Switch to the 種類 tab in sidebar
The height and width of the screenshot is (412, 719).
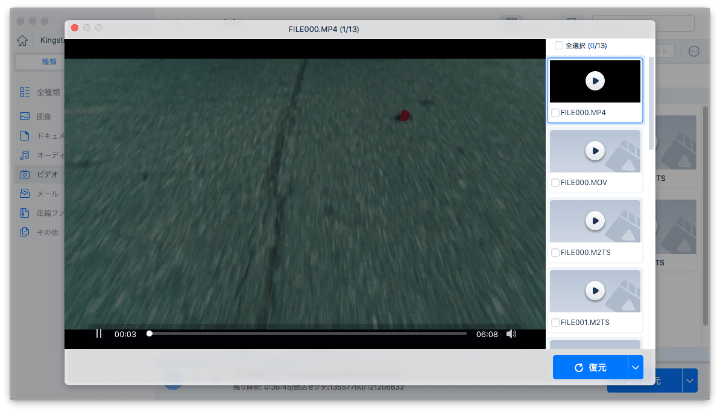pyautogui.click(x=49, y=61)
